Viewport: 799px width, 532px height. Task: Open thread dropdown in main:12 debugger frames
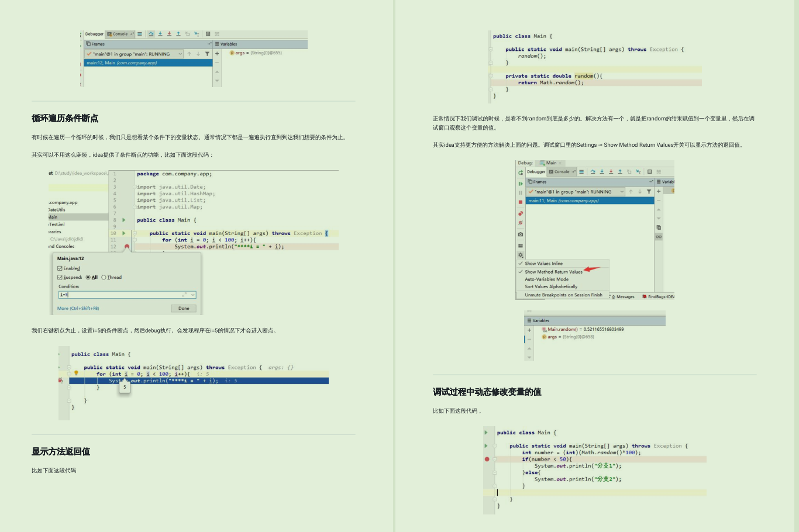tap(180, 54)
